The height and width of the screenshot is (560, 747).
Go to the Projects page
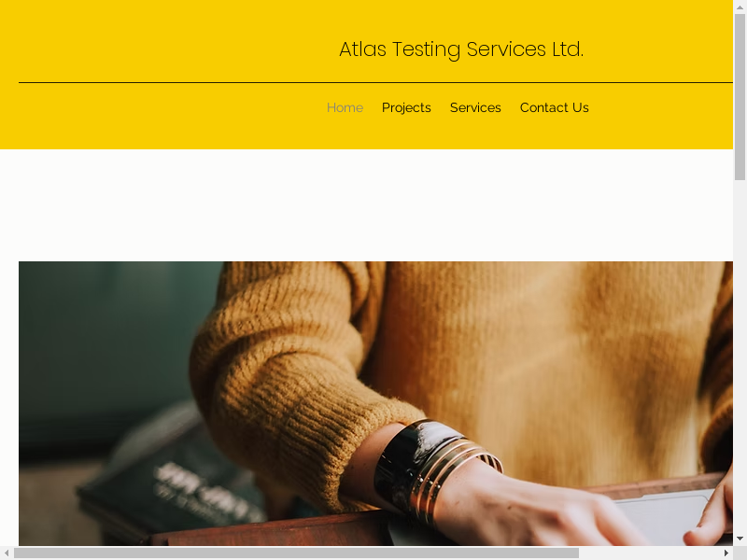406,107
